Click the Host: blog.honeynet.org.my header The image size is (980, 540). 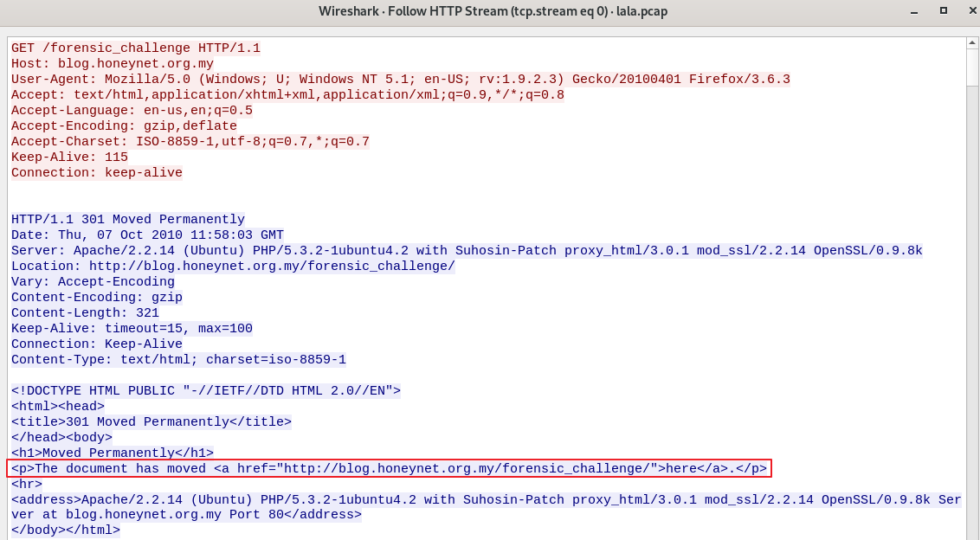pos(113,64)
